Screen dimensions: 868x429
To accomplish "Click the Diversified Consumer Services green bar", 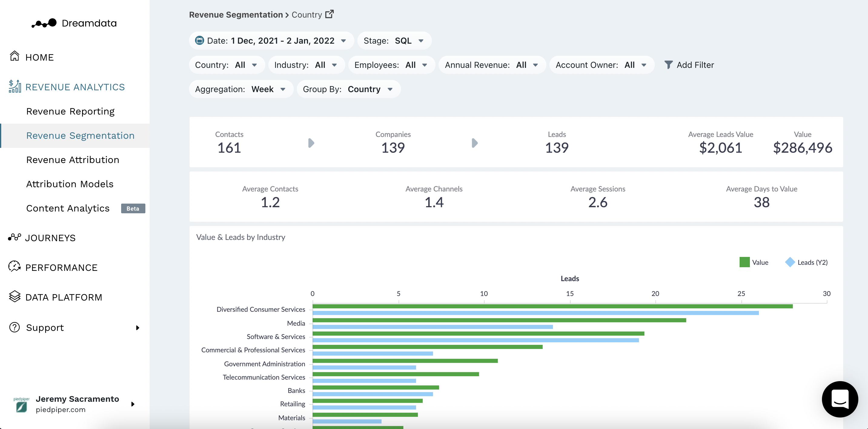I will click(552, 306).
